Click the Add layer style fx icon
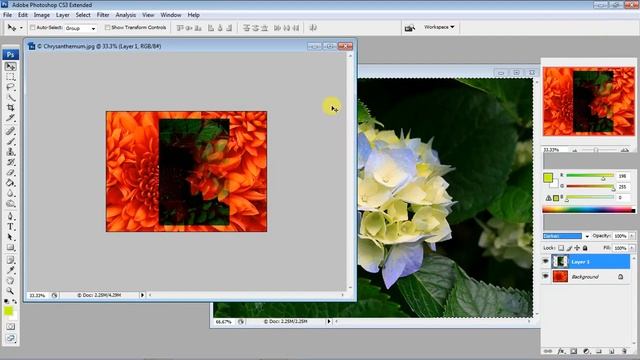640x360 pixels. [561, 351]
